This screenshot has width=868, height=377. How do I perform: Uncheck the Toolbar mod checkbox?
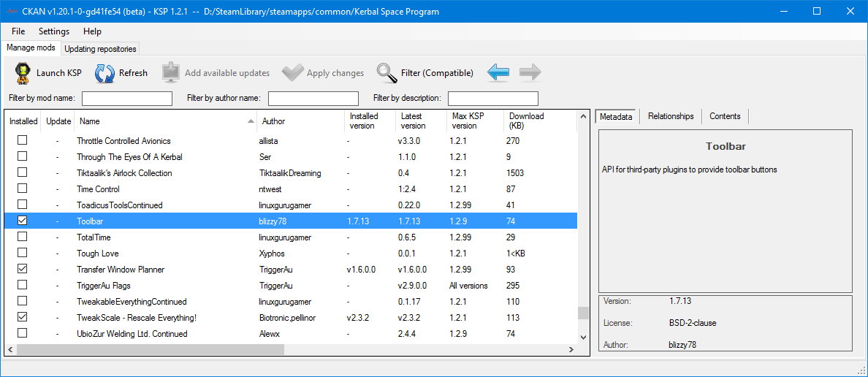click(x=22, y=221)
